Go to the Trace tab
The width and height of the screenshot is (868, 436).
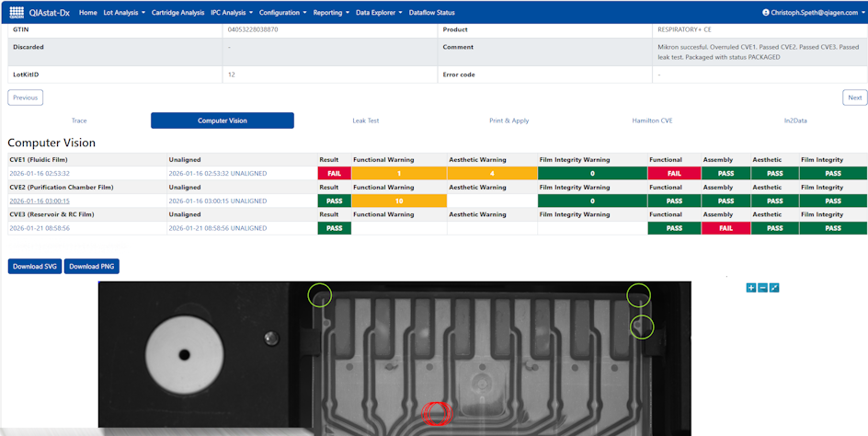79,120
